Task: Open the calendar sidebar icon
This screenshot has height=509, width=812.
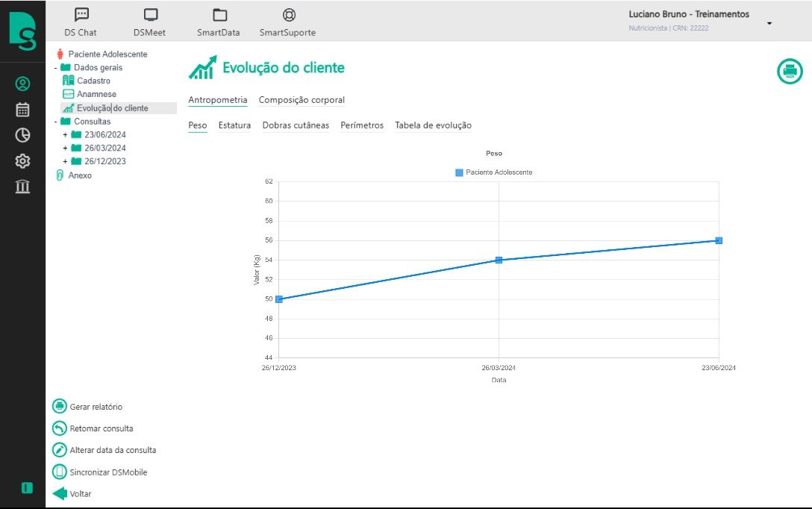Action: pos(22,109)
